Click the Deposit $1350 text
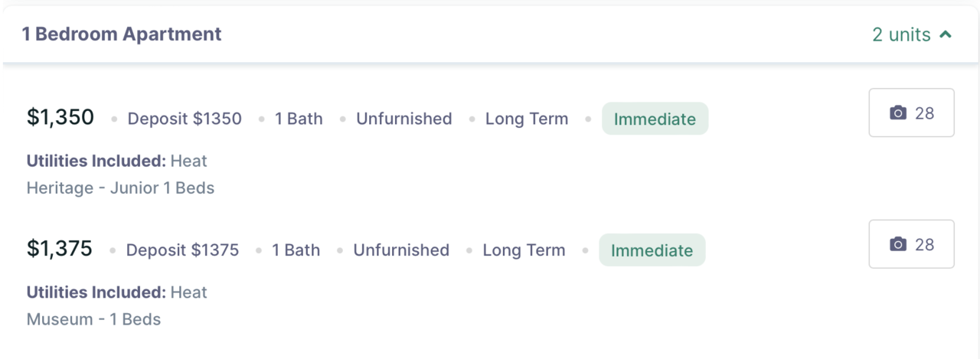 (185, 119)
